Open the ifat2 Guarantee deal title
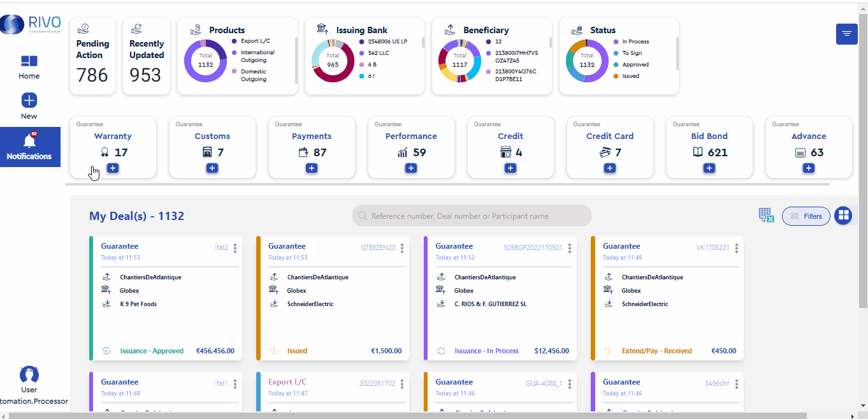Screen dimensions: 868x419 point(120,246)
